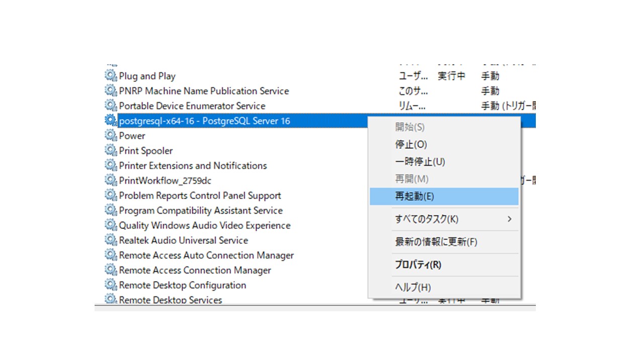644x362 pixels.
Task: Click the gear icon for Remote Desktop Configuration
Action: click(x=111, y=285)
